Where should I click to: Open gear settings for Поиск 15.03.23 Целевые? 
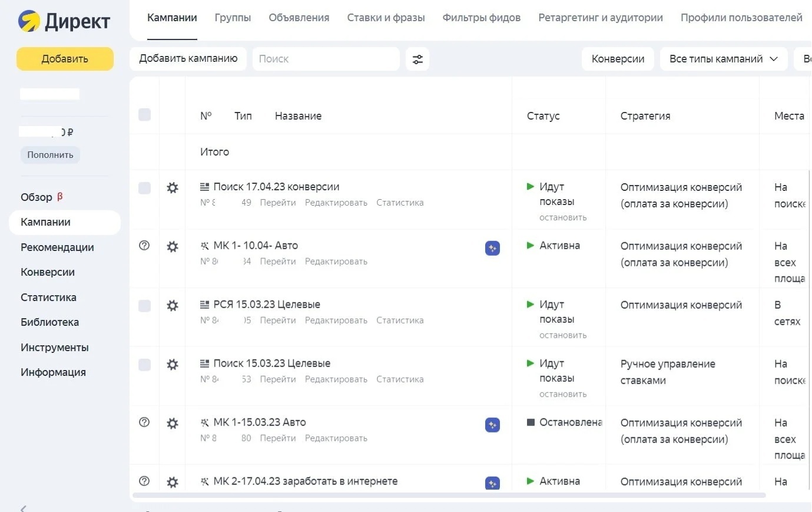click(x=173, y=365)
